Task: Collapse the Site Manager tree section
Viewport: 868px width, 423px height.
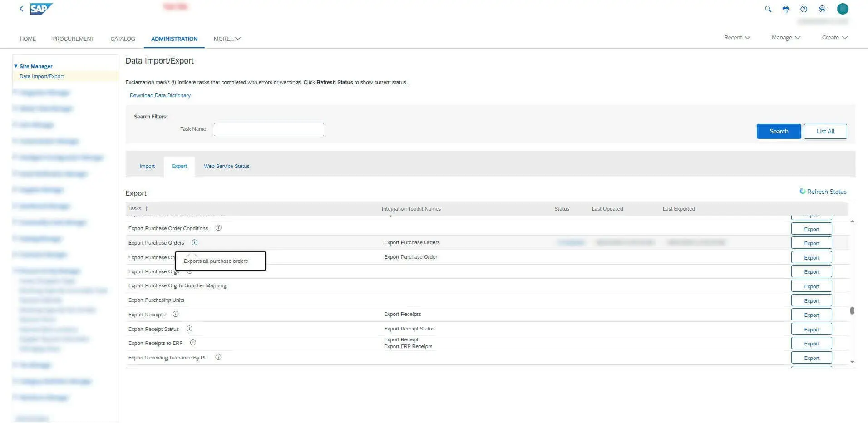Action: coord(16,66)
